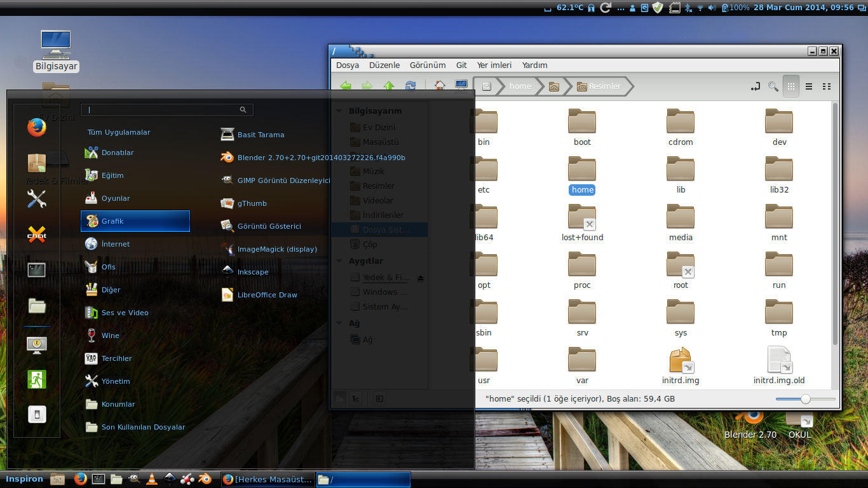The height and width of the screenshot is (488, 868).
Task: Open GIMP launcher in bottom panel
Action: point(134,479)
